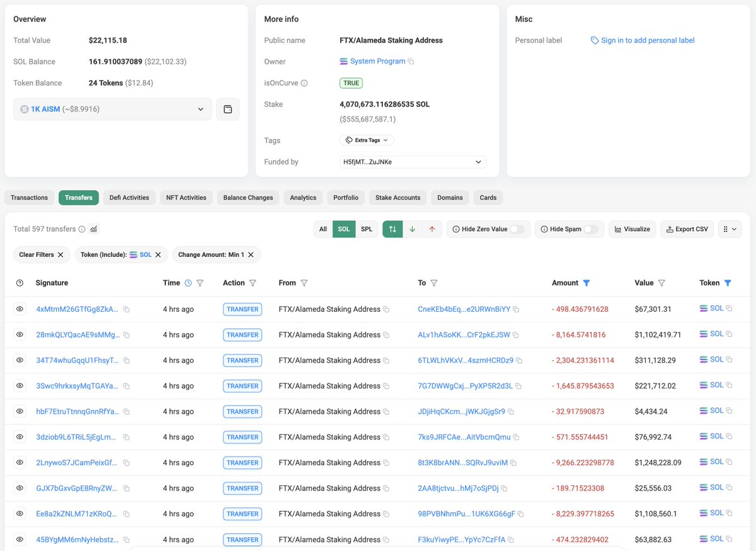Click the clock icon in Time column
The image size is (756, 551).
[188, 283]
